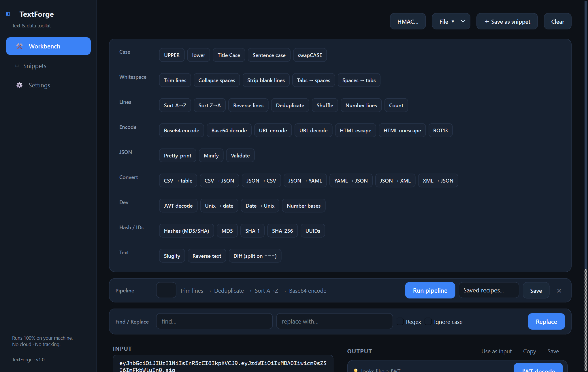Click the HMAC... button
The width and height of the screenshot is (588, 372).
coord(408,21)
